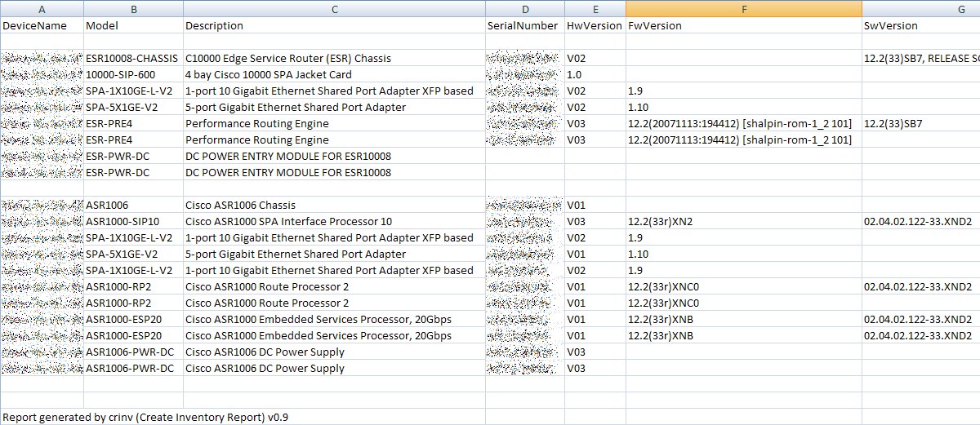Viewport: 980px width, 425px height.
Task: Select column C header
Action: pos(334,8)
